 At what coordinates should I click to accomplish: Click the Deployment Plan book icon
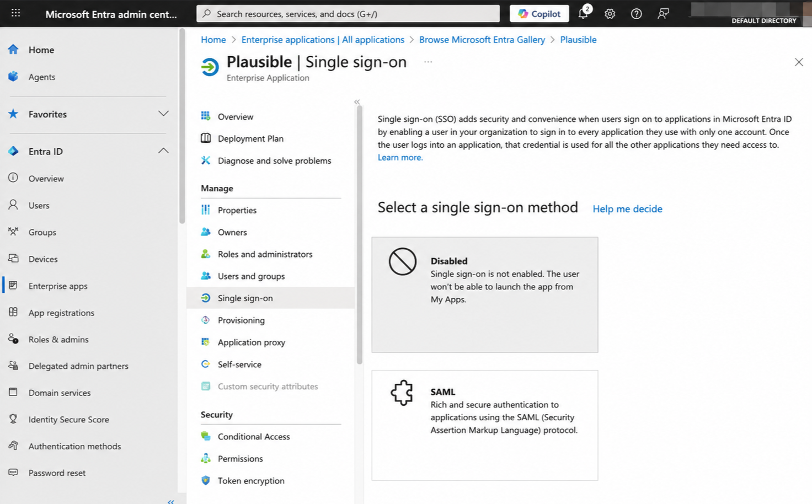tap(206, 138)
